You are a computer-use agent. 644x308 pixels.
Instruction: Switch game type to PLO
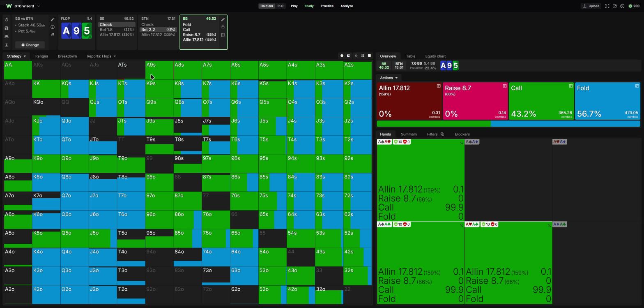pyautogui.click(x=280, y=6)
